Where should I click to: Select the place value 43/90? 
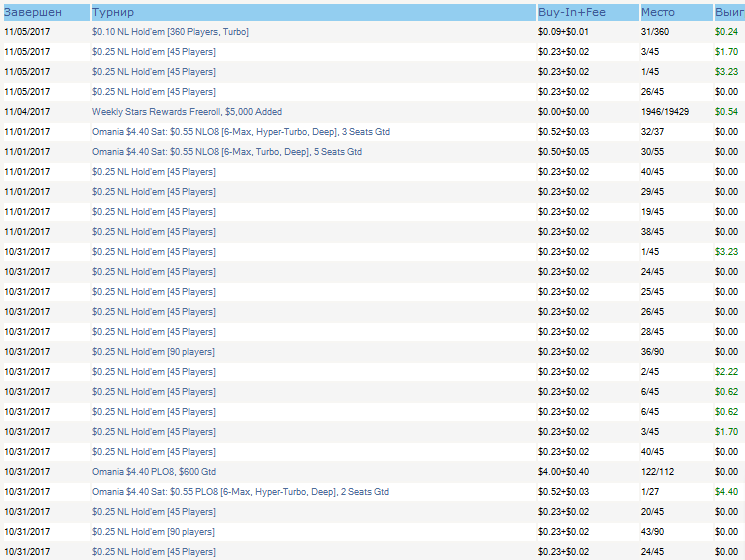coord(652,532)
